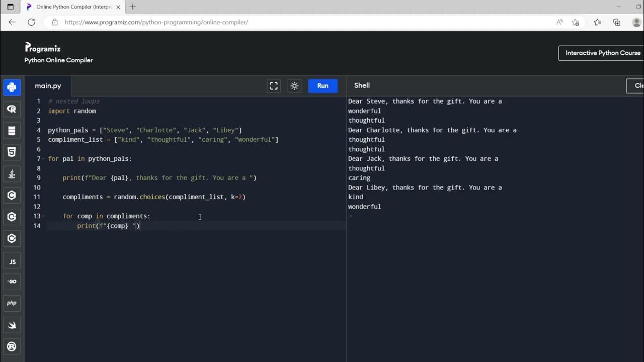
Task: Clear the Shell output
Action: tap(635, 86)
